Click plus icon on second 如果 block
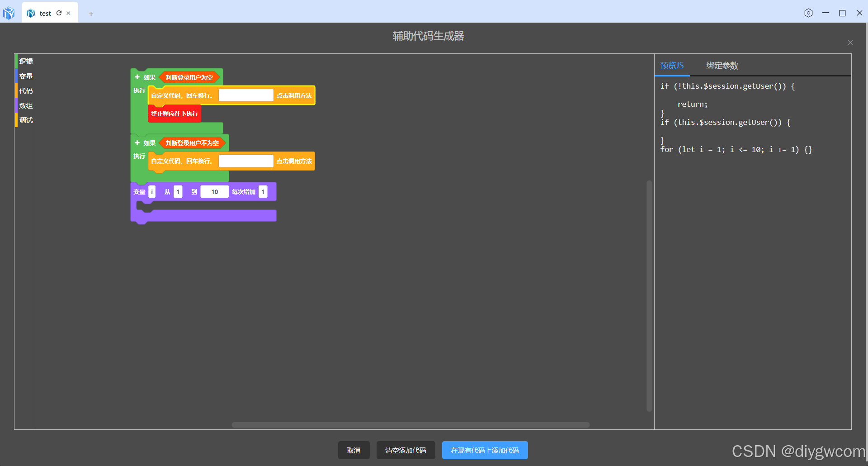Screen dimensions: 868x466 point(137,143)
